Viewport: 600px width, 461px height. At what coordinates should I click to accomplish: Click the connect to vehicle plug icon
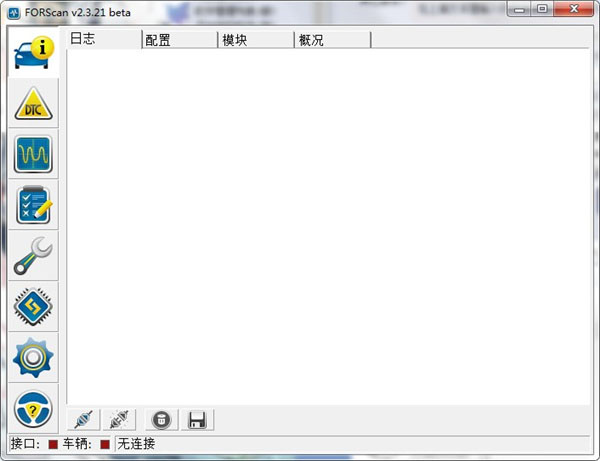83,420
